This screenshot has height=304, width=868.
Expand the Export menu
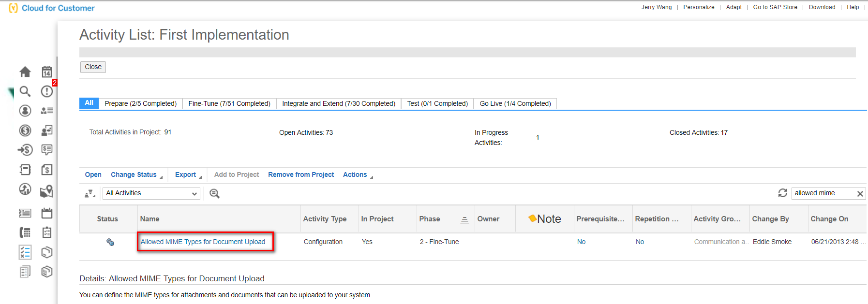tap(188, 175)
